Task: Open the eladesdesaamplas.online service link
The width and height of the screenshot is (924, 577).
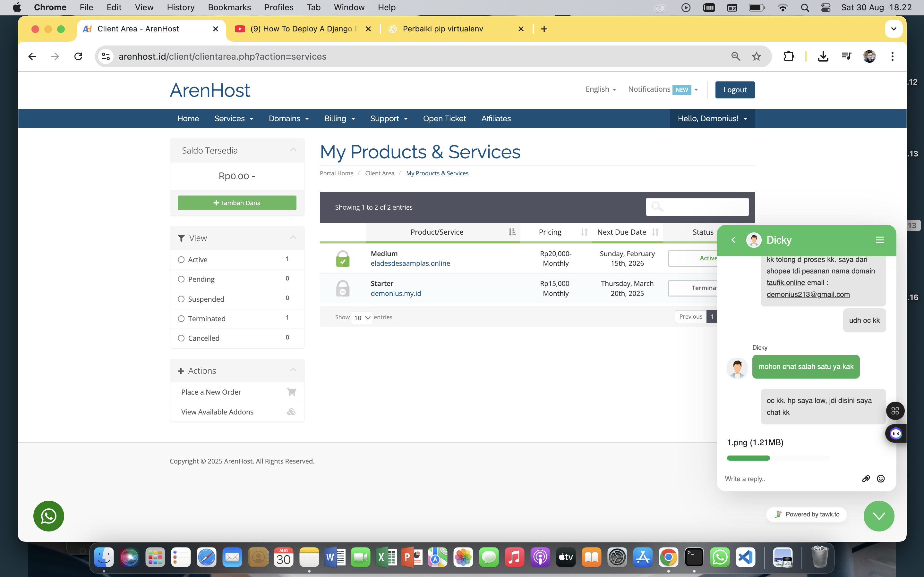Action: tap(410, 263)
